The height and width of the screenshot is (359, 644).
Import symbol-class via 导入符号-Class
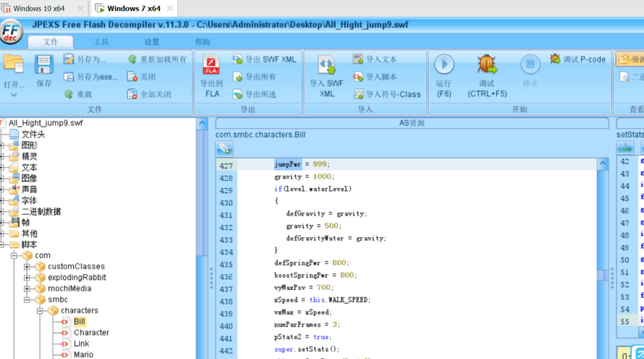pos(387,94)
